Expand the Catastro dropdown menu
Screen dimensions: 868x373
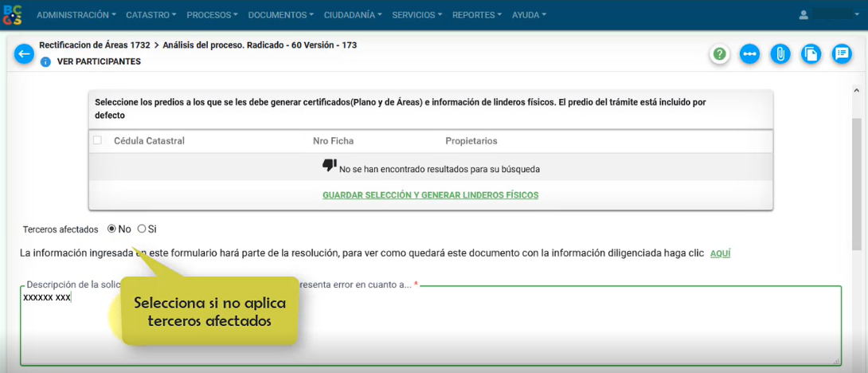pos(151,15)
